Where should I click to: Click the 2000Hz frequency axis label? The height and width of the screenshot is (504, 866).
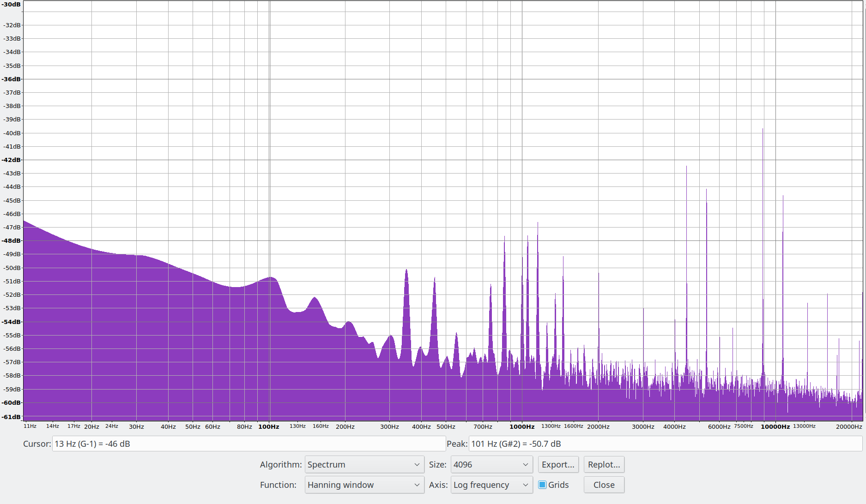(598, 426)
